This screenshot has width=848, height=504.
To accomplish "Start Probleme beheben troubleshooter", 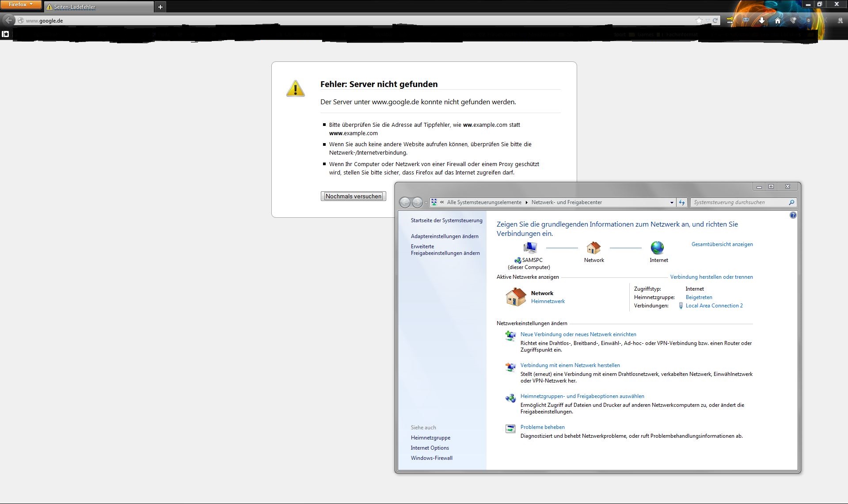I will (x=543, y=427).
